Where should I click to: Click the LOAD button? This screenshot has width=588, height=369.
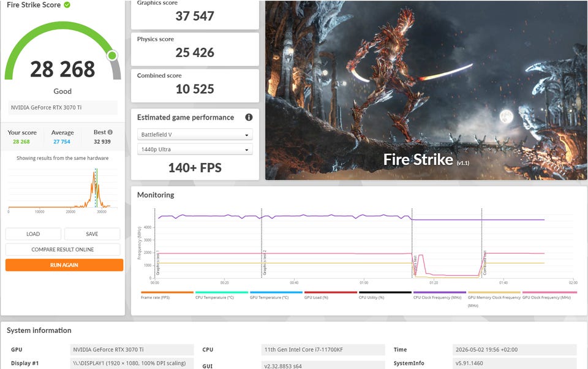pyautogui.click(x=33, y=234)
